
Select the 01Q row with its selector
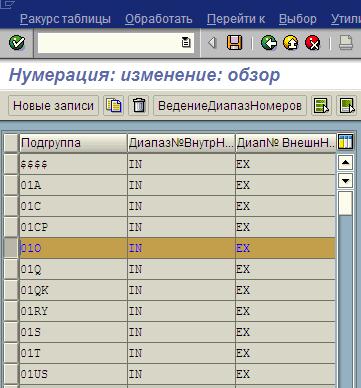click(x=11, y=269)
